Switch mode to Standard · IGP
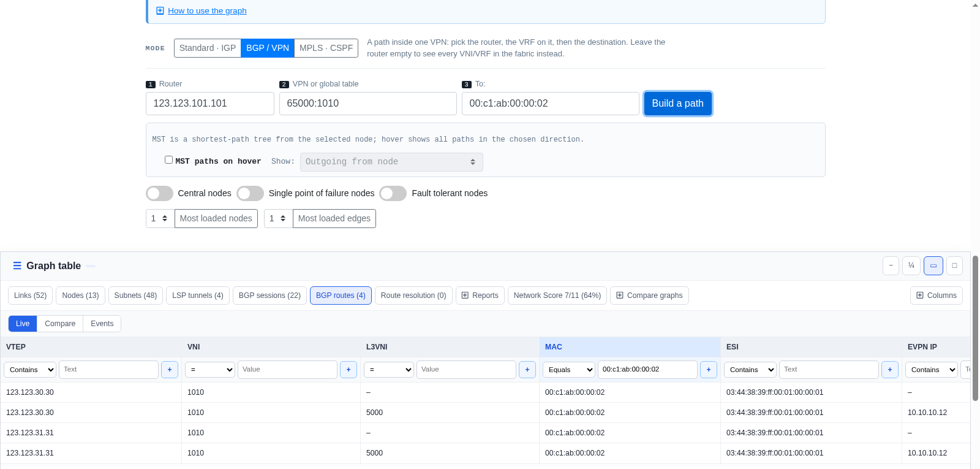 click(208, 48)
